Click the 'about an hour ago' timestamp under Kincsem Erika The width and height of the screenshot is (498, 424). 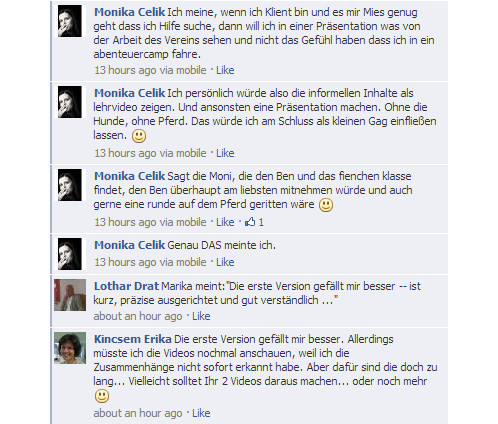[x=138, y=413]
